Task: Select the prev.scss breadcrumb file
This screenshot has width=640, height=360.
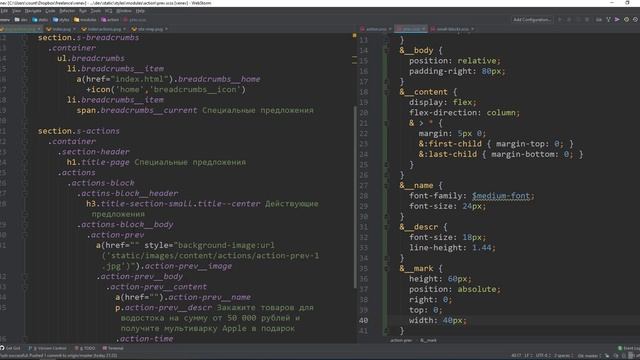Action: pos(135,20)
